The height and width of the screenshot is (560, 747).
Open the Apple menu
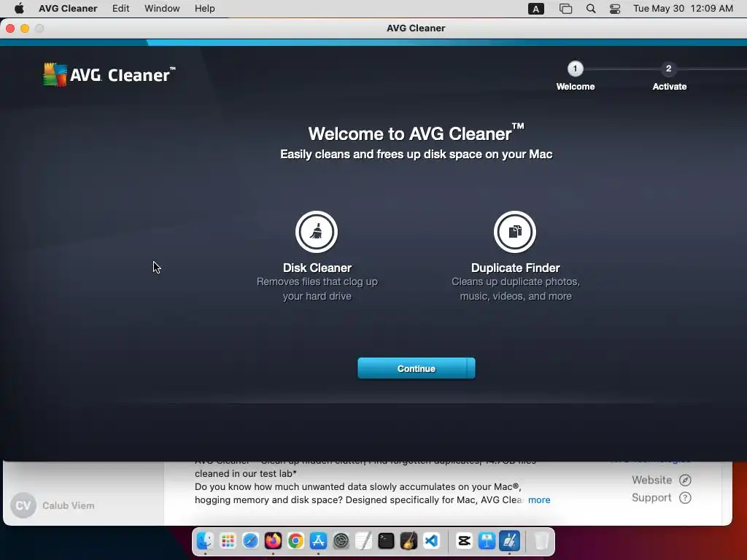point(19,9)
